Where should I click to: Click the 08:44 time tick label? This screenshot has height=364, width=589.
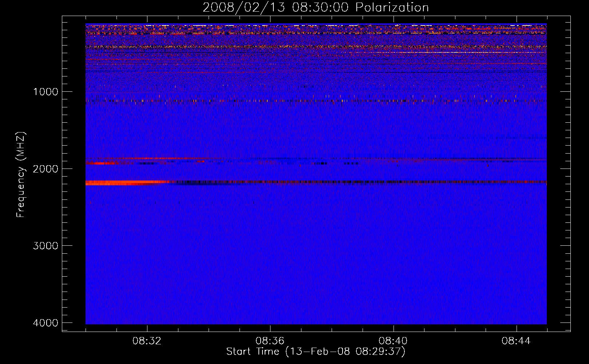(516, 341)
